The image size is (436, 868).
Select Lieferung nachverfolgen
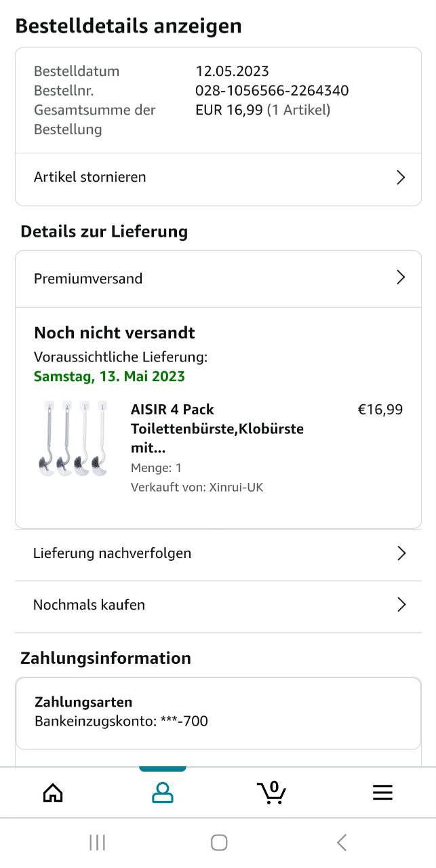218,554
